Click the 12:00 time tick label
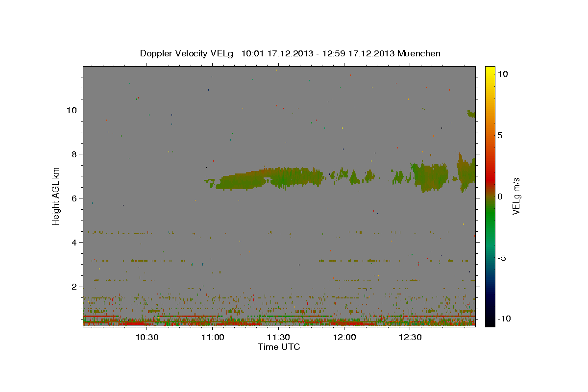 click(x=344, y=337)
